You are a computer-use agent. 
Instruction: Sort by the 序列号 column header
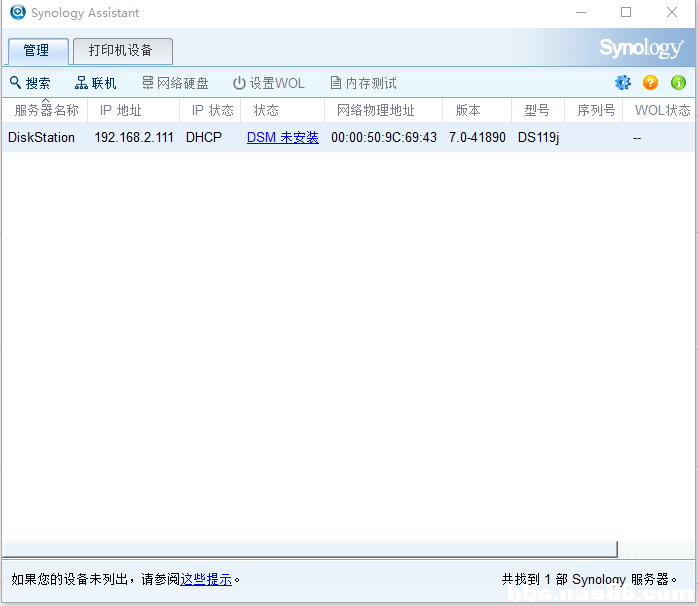click(x=593, y=110)
